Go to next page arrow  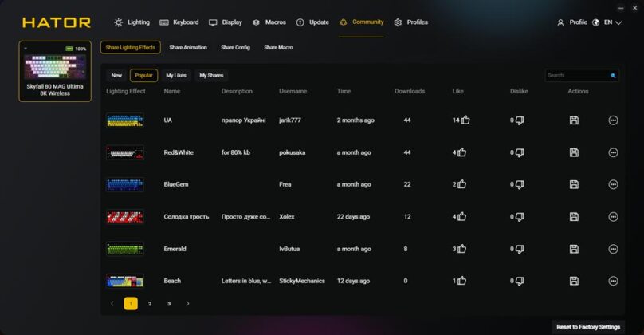pyautogui.click(x=187, y=304)
